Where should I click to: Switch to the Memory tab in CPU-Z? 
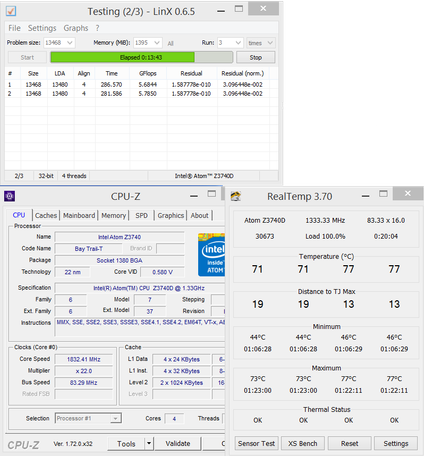(114, 216)
